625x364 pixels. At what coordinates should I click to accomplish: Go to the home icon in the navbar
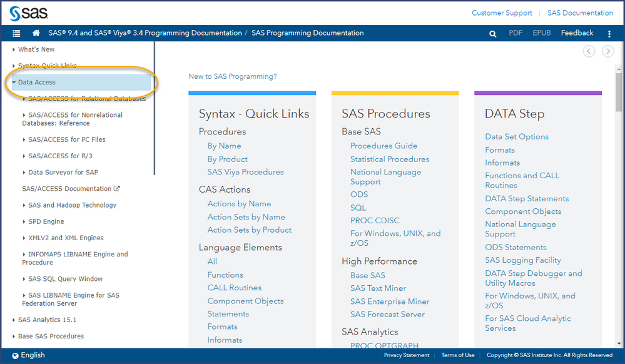36,33
